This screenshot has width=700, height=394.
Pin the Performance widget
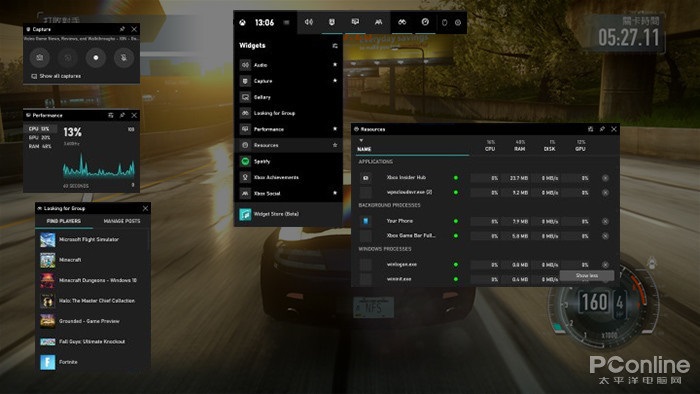pos(122,115)
